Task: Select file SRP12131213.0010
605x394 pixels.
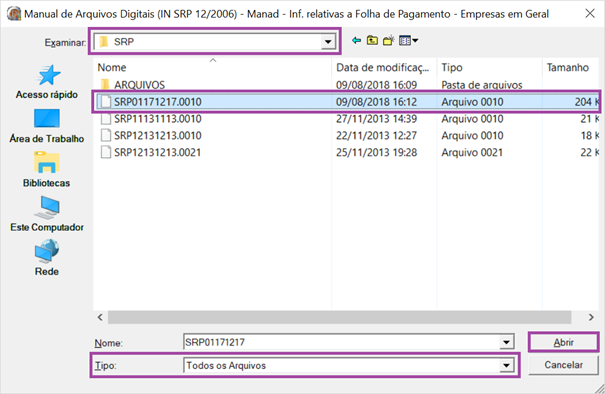Action: (157, 135)
